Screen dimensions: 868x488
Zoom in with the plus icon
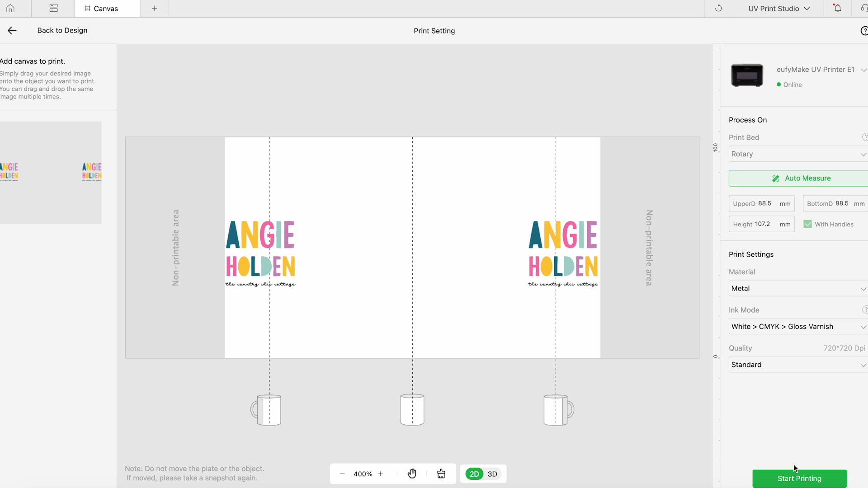point(381,474)
